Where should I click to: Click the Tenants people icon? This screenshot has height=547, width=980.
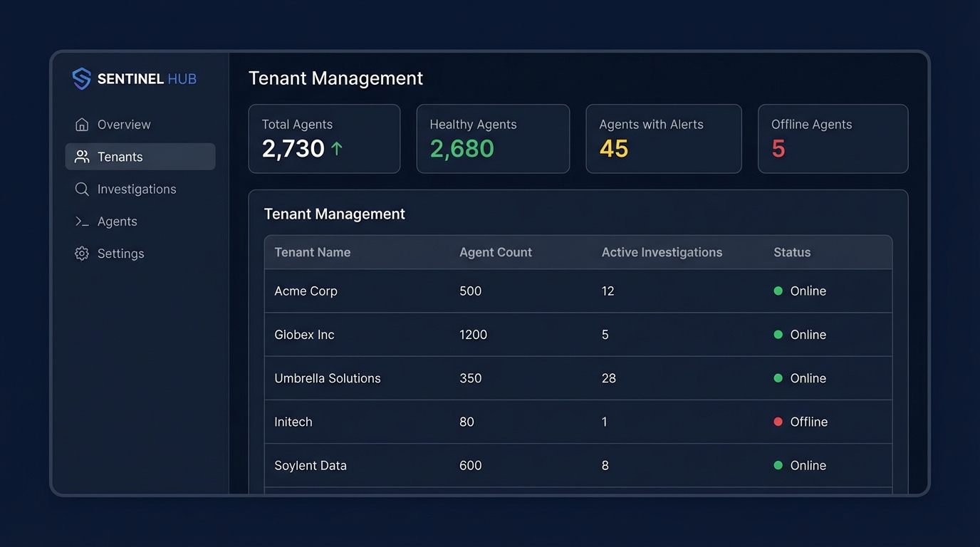pos(82,156)
